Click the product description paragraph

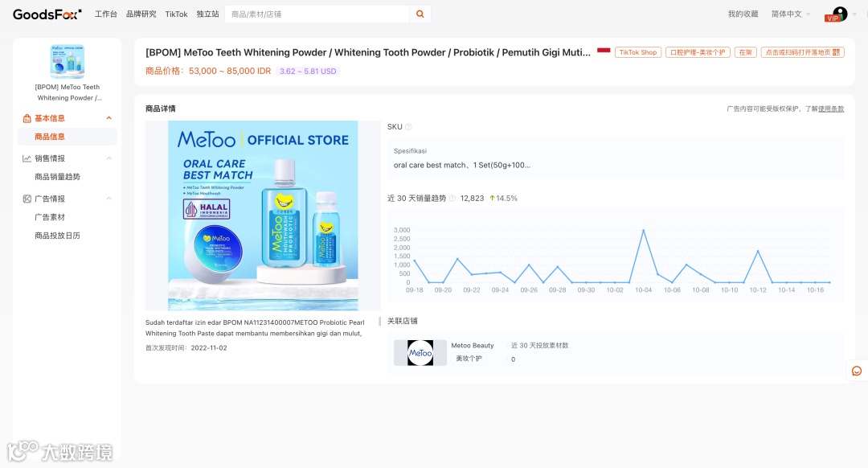(255, 328)
